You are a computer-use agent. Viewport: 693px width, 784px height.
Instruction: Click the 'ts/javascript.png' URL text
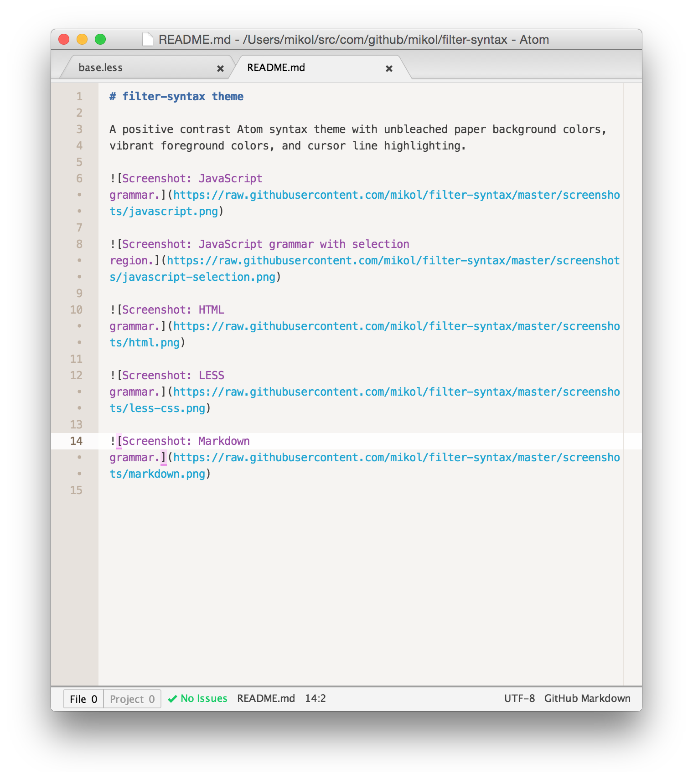coord(164,211)
